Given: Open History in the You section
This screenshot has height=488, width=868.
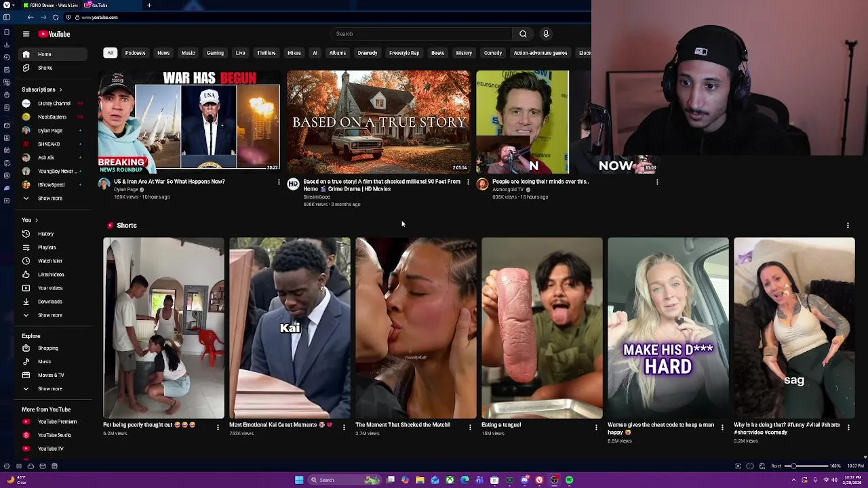Looking at the screenshot, I should pos(54,234).
